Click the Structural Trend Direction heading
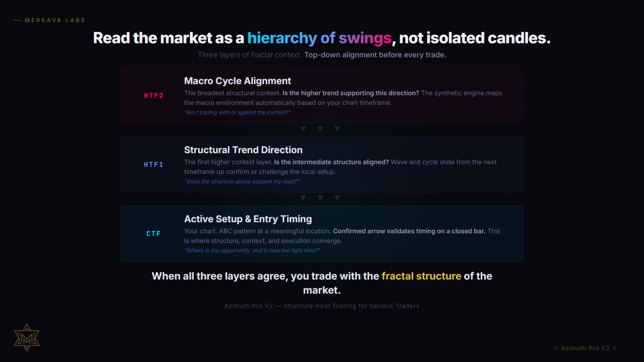Viewport: 644px width, 362px height. [x=243, y=150]
